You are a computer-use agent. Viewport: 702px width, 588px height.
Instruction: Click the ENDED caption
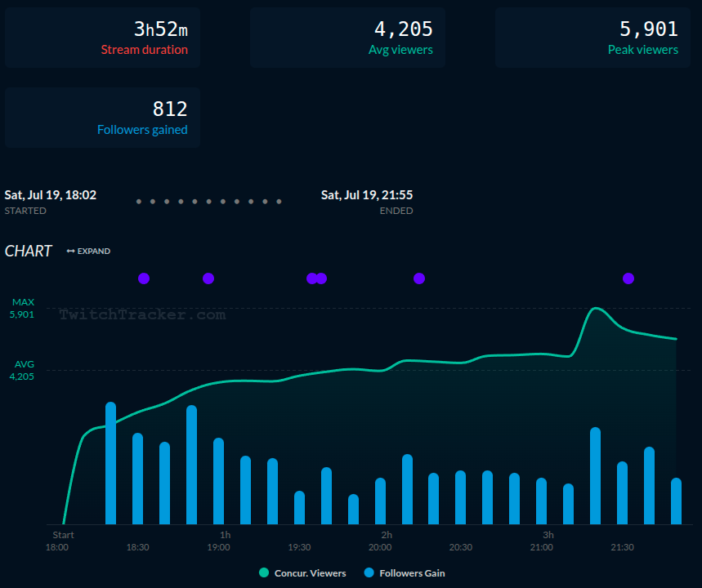pyautogui.click(x=396, y=211)
